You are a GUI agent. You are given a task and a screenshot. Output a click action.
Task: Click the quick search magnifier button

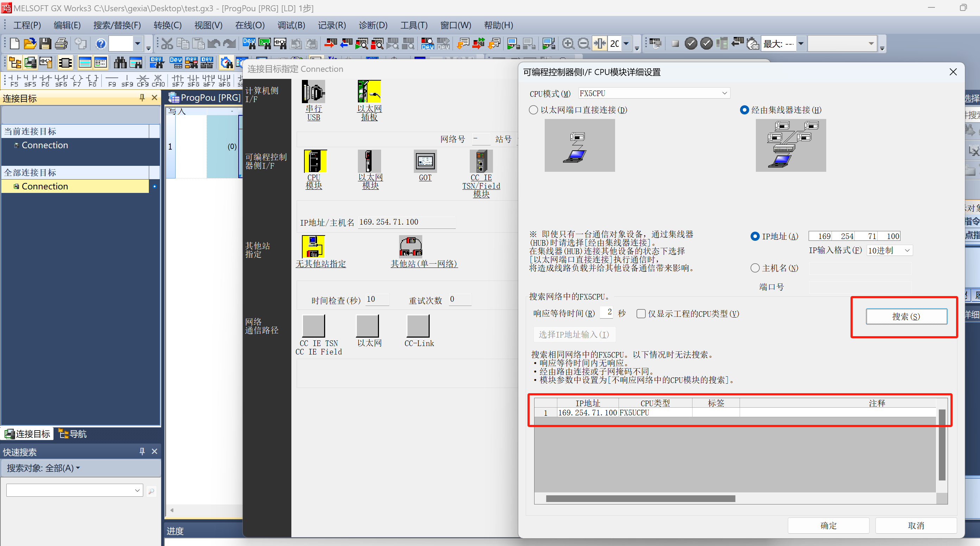pyautogui.click(x=151, y=491)
